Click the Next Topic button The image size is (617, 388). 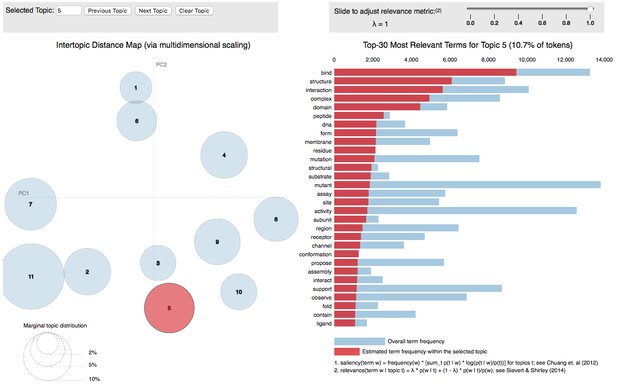[153, 11]
